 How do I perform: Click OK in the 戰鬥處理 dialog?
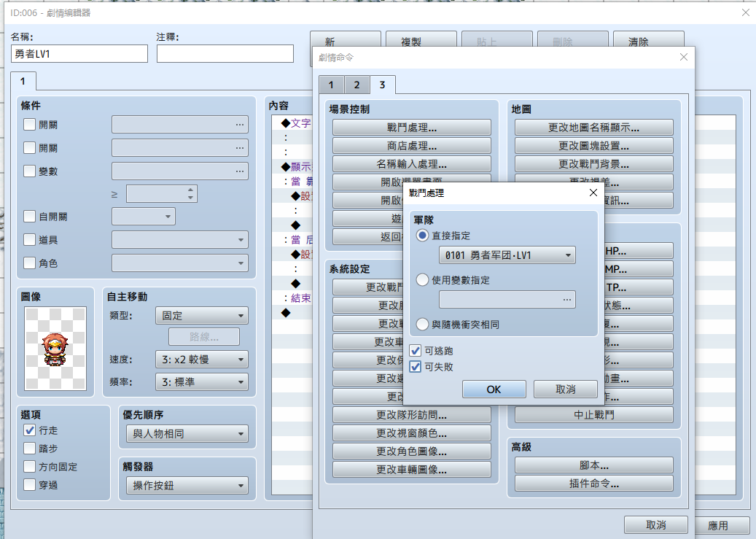pyautogui.click(x=494, y=389)
